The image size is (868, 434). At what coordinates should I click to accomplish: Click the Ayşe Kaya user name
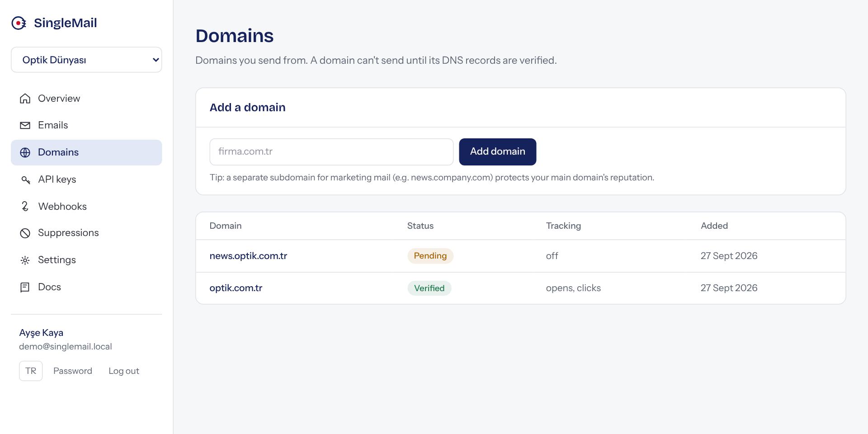(41, 333)
